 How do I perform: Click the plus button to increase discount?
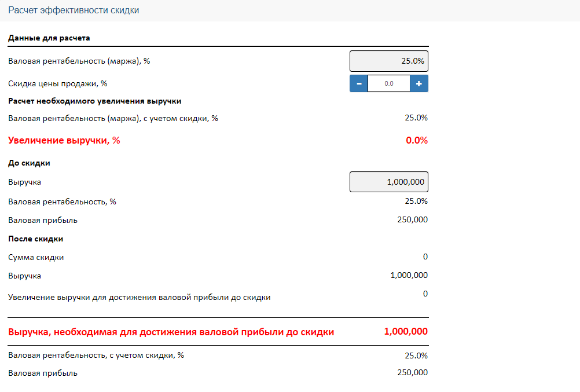(x=419, y=83)
